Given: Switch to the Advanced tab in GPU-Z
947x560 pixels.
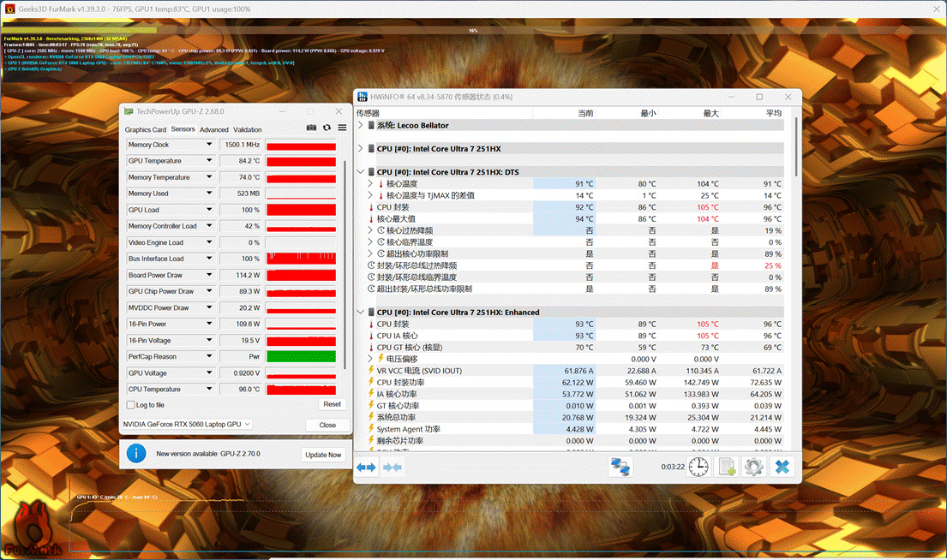Looking at the screenshot, I should [x=213, y=130].
